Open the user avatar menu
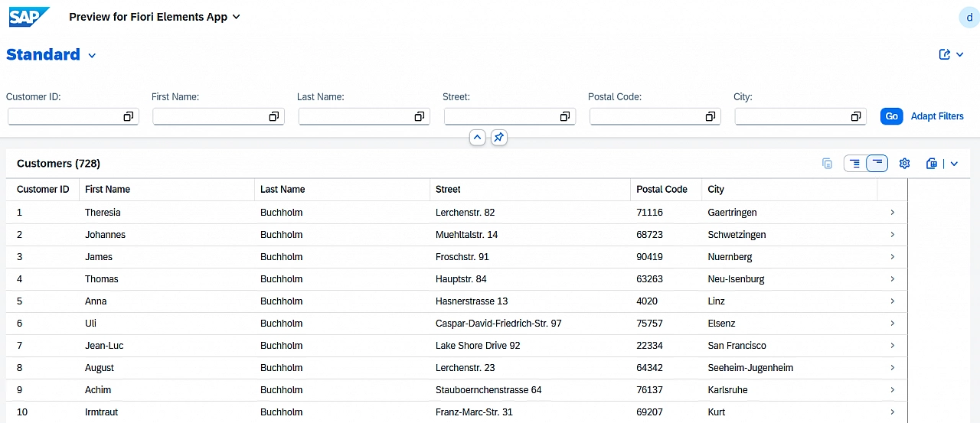 tap(969, 17)
